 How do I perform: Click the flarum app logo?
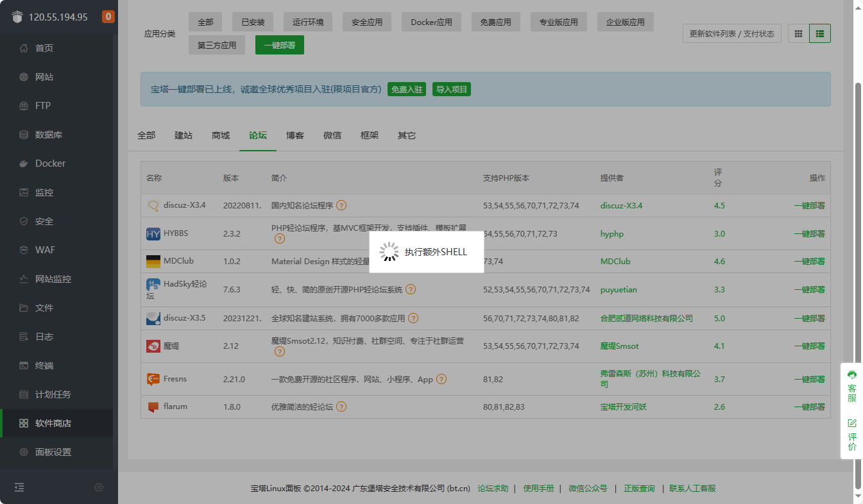pyautogui.click(x=153, y=407)
